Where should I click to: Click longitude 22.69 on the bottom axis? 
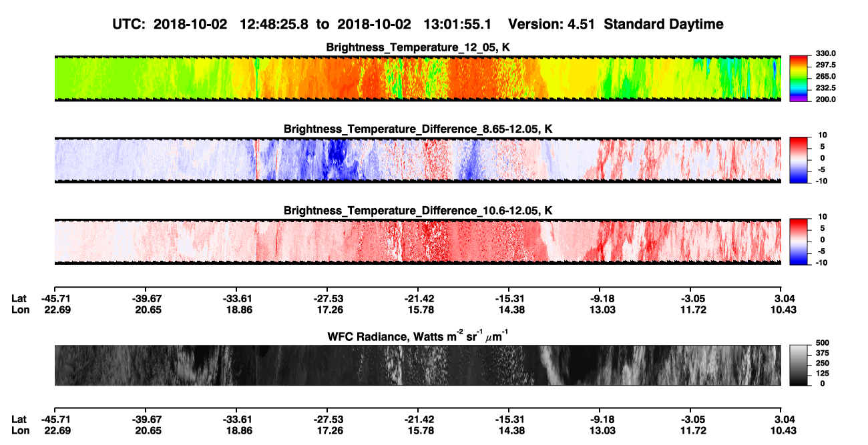54,430
